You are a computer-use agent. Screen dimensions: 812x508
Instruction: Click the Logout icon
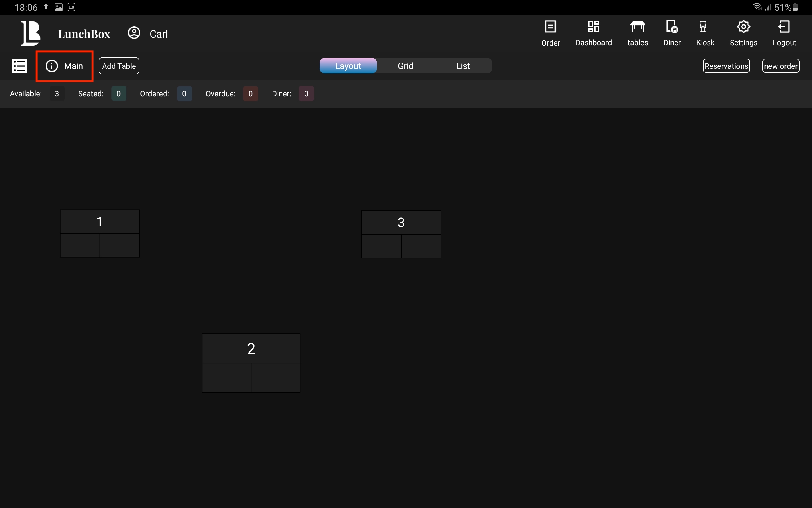[784, 27]
